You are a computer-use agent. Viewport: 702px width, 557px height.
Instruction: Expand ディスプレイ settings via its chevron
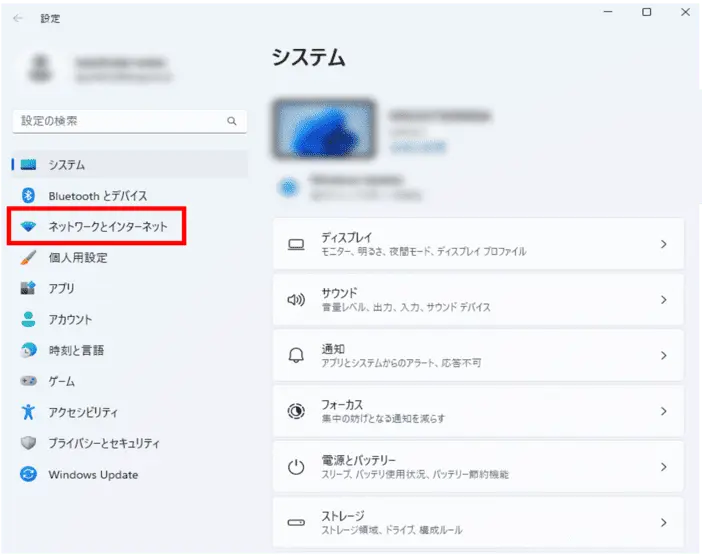(663, 244)
